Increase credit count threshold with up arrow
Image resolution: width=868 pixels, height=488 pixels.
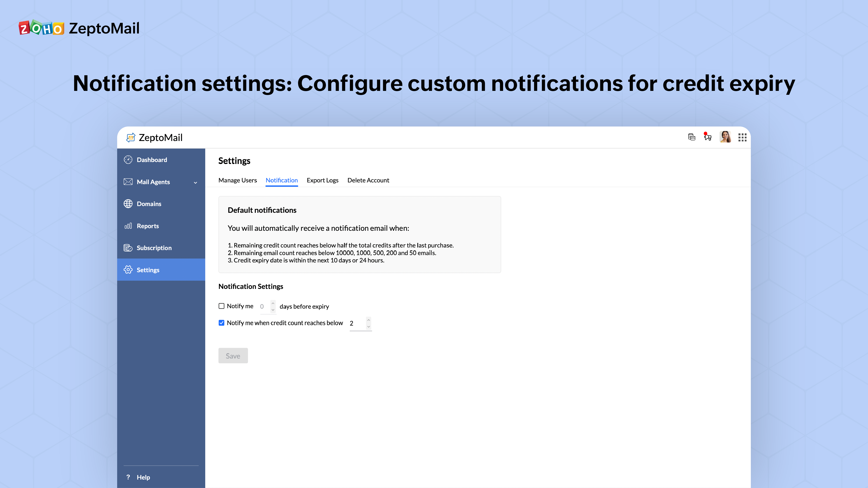pyautogui.click(x=369, y=320)
